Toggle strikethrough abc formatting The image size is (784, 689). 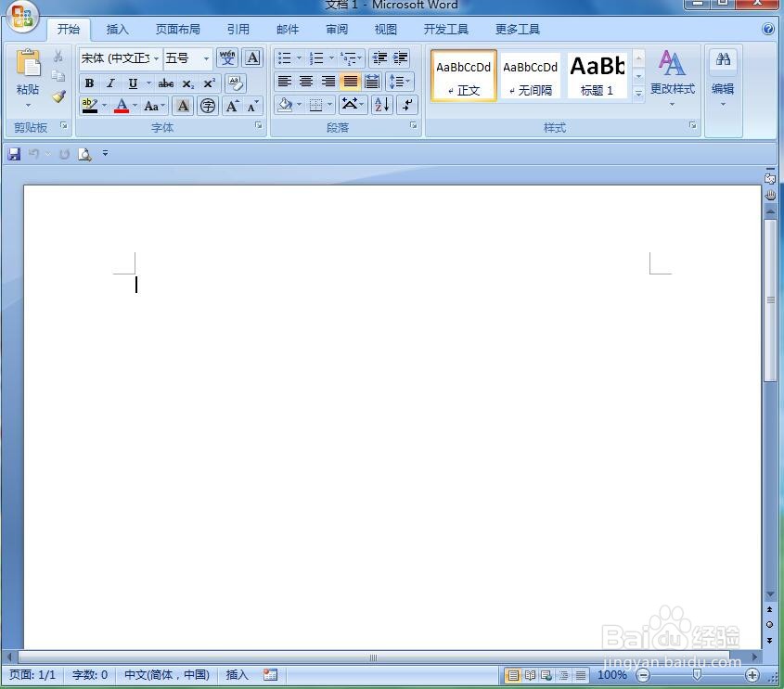165,83
